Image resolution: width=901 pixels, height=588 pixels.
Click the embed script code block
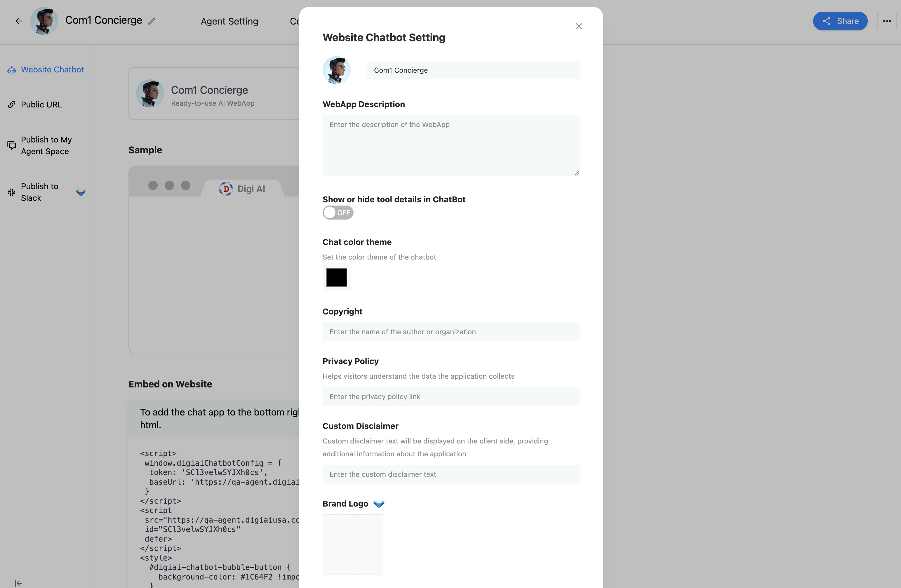pos(214,515)
